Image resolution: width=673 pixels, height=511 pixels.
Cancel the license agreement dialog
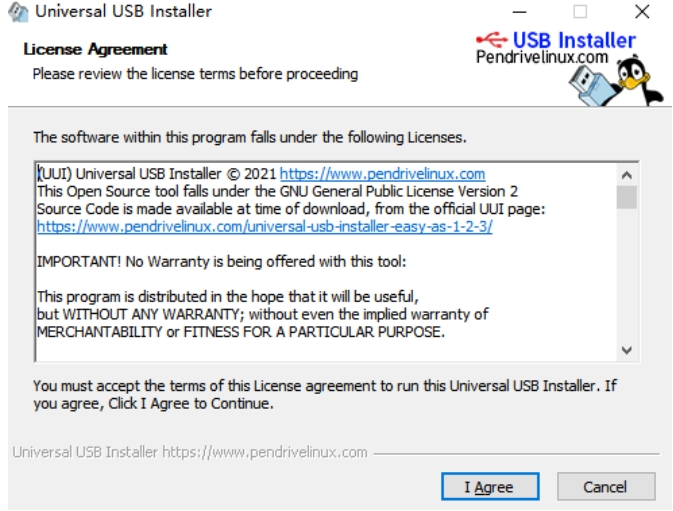point(606,487)
